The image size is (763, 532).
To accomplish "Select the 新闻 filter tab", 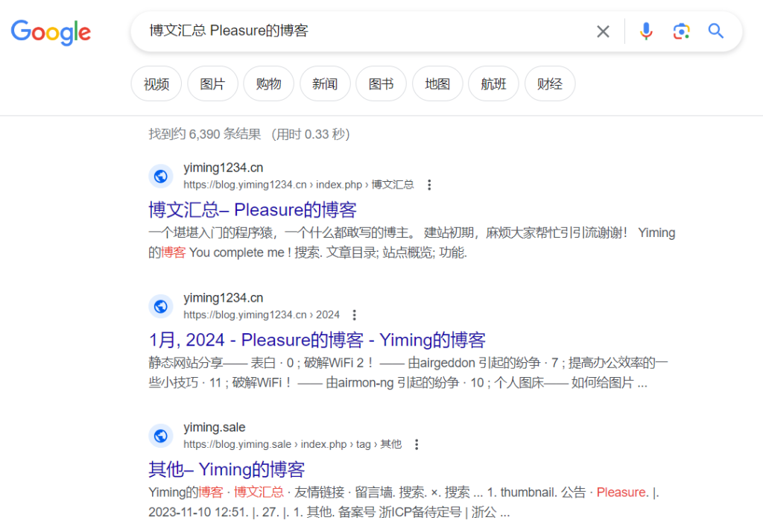I will (x=325, y=84).
